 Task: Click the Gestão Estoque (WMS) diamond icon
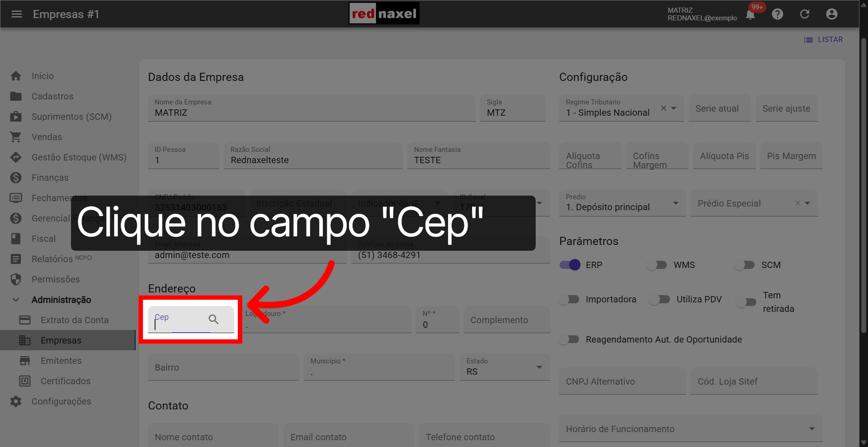[16, 157]
